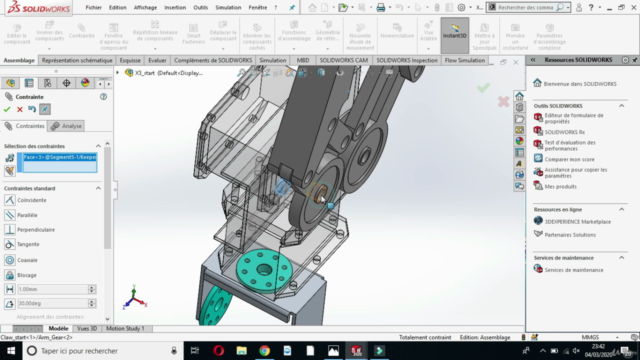Switch to Motion Study 1 tab
Image resolution: width=640 pixels, height=360 pixels.
coord(125,328)
